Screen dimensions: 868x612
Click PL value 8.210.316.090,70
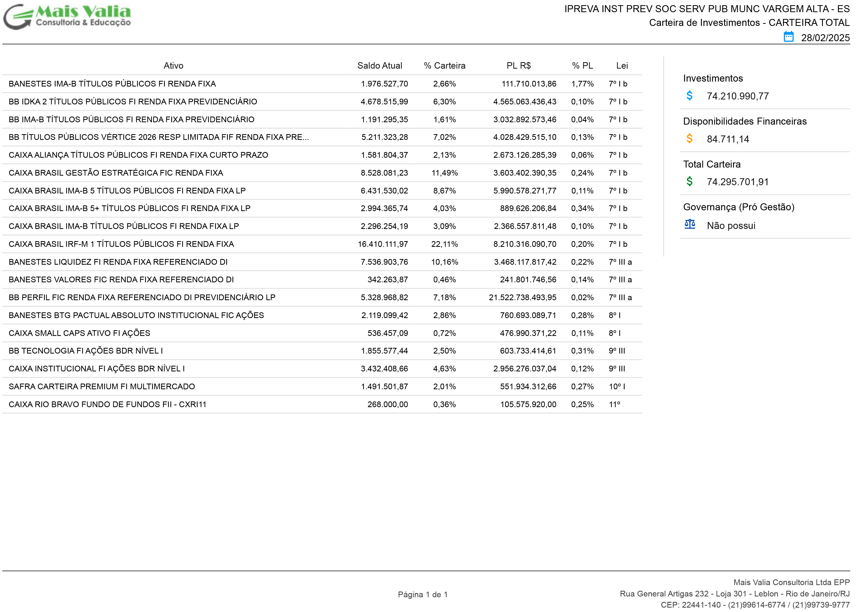[525, 244]
